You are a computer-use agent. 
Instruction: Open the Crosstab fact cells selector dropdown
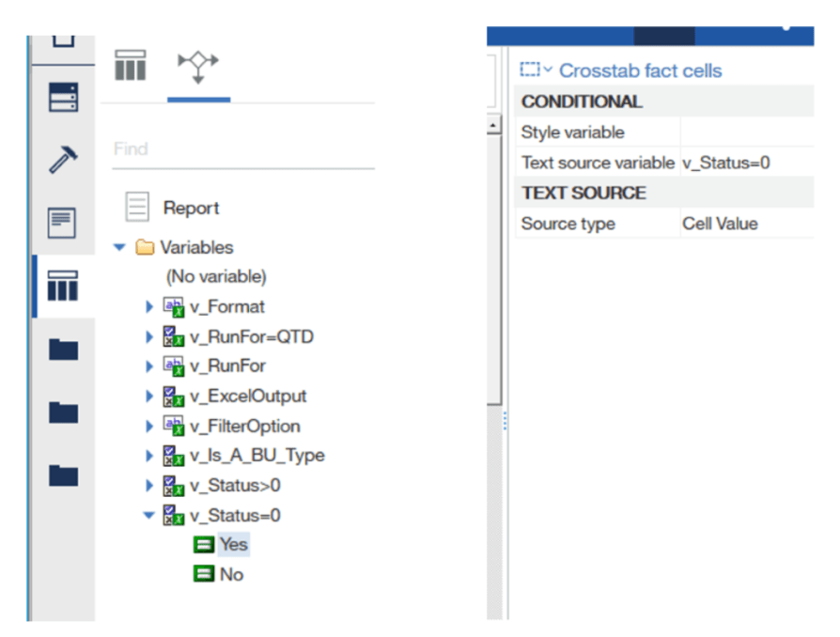point(536,70)
